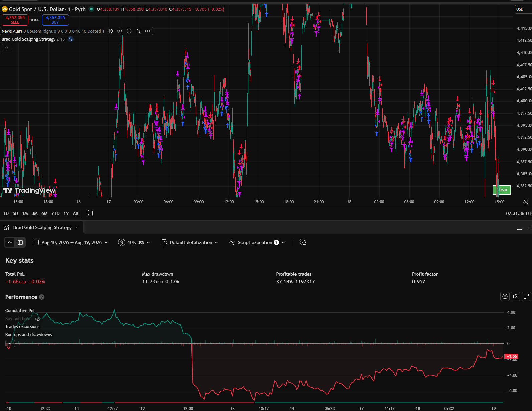The width and height of the screenshot is (532, 411).
Task: Open News Alert indicator settings gear
Action: 120,31
